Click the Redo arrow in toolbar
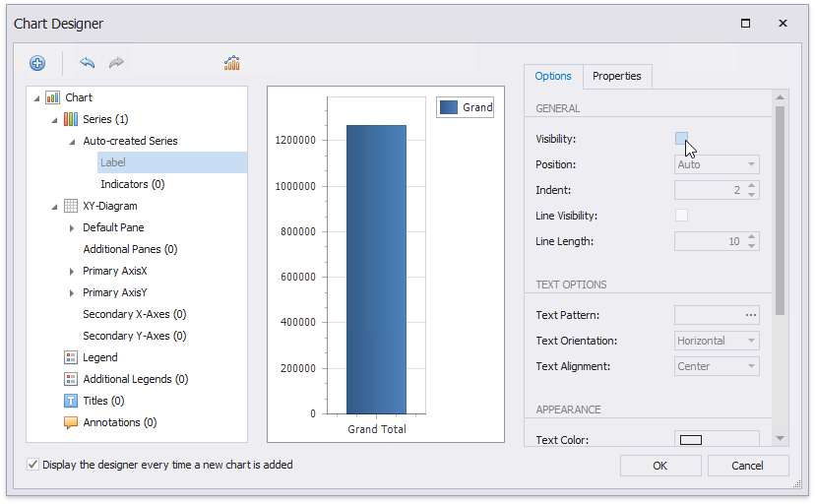The image size is (815, 504). pos(116,63)
